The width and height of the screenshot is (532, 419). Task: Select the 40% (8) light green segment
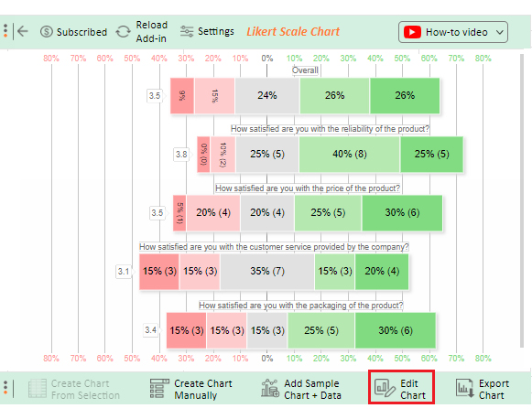click(x=350, y=155)
